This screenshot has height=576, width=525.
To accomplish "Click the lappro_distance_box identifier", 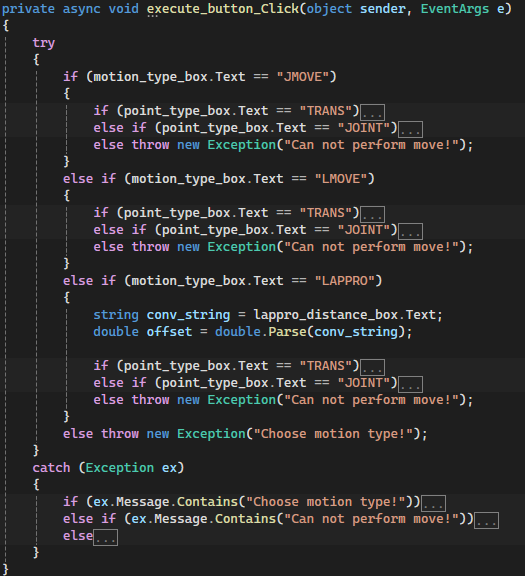I will click(326, 315).
